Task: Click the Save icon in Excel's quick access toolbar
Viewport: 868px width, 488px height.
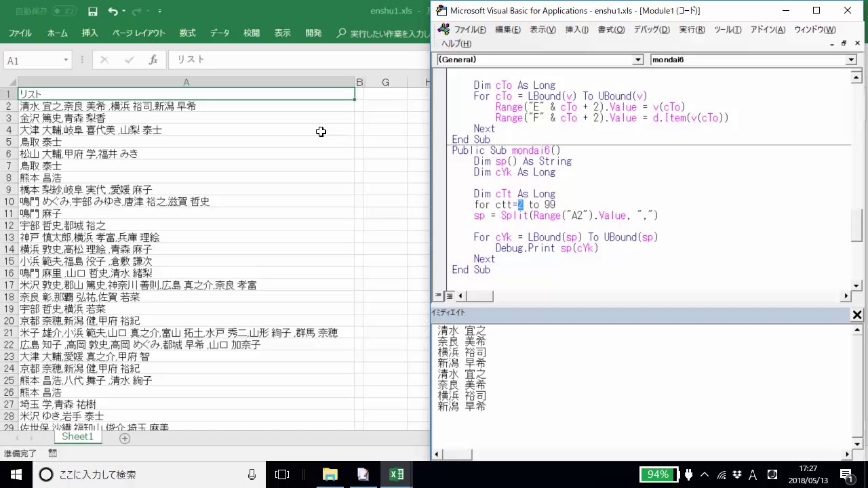Action: click(x=92, y=12)
